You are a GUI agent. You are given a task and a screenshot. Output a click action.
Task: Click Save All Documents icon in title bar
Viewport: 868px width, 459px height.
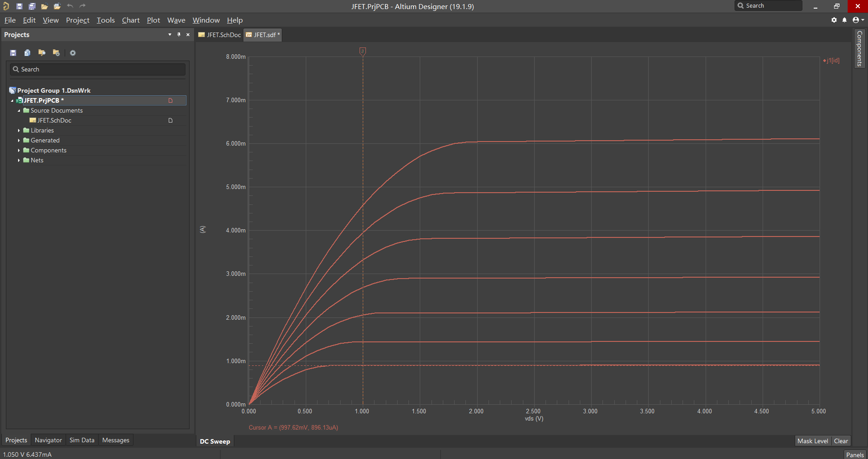click(x=32, y=6)
